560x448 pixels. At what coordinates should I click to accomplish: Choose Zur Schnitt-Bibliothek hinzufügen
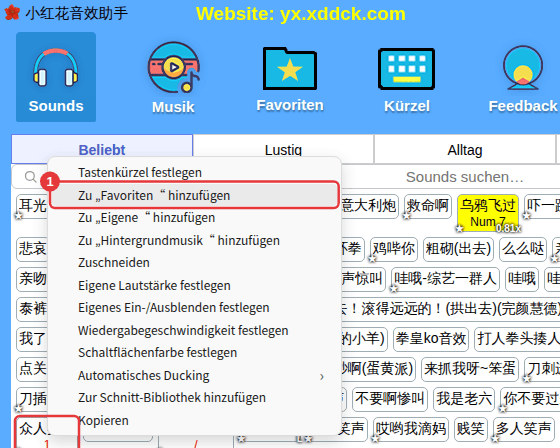coord(195,398)
